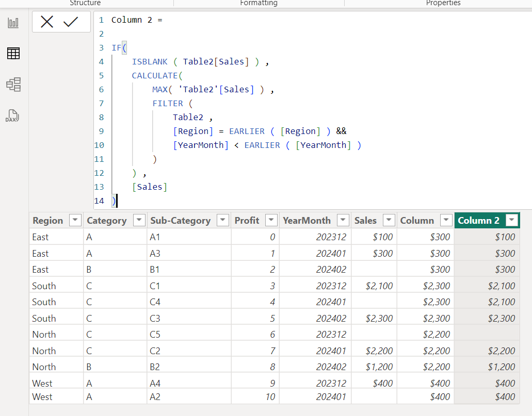Screen dimensions: 532x416
Task: Click [Sales] on formula line 13
Action: tap(150, 187)
